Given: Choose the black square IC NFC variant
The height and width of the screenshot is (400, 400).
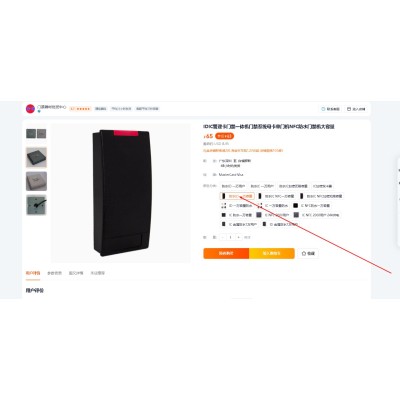Looking at the screenshot, I should 311,206.
